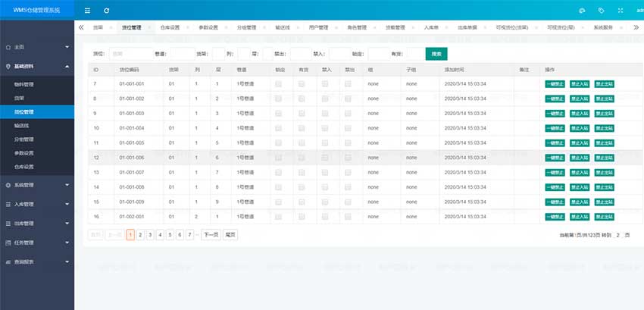Click the location pin icon beside 基础资料
644x310 pixels.
[8, 67]
